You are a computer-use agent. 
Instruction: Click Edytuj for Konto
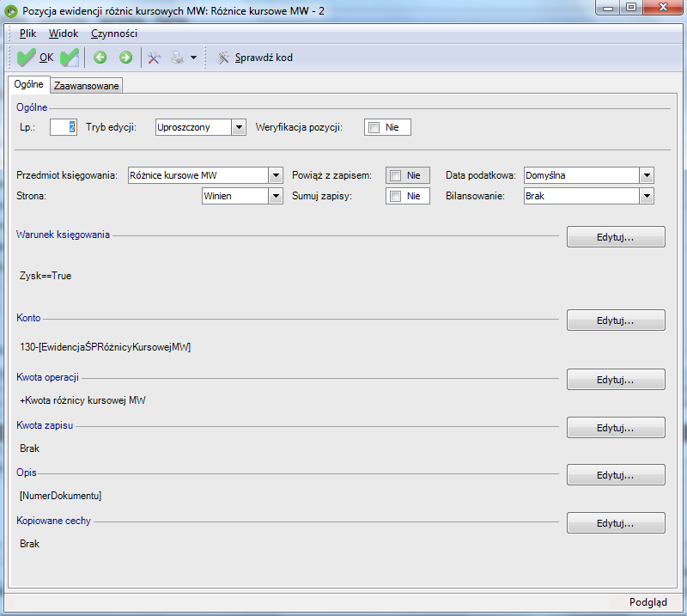pyautogui.click(x=616, y=320)
